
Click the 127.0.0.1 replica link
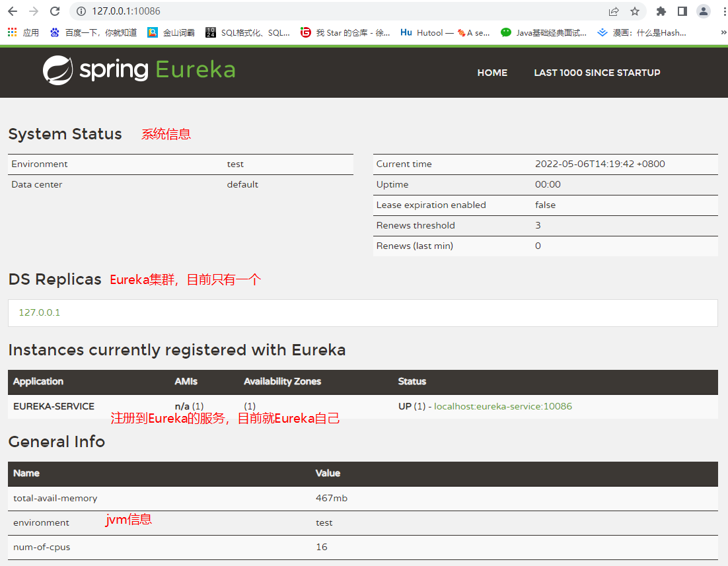coord(40,312)
